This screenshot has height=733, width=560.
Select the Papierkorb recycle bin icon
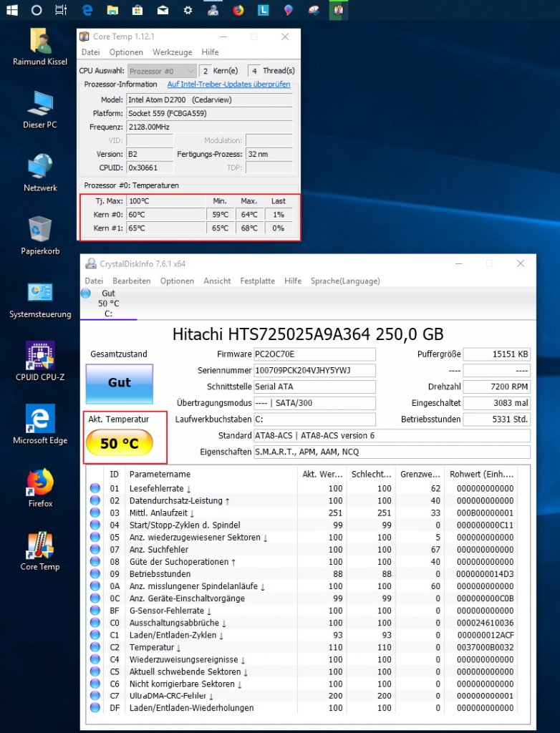coord(40,236)
